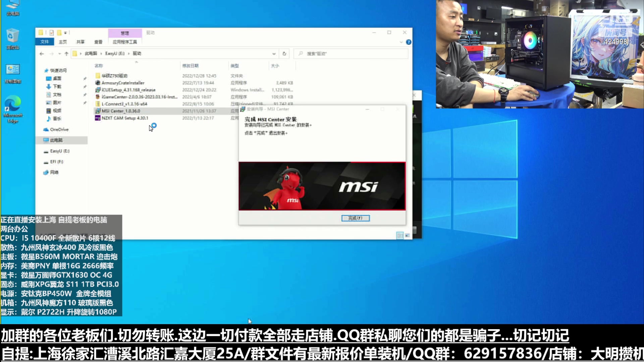Click the new folder icon in quick access toolbar
The height and width of the screenshot is (362, 644).
[x=59, y=33]
